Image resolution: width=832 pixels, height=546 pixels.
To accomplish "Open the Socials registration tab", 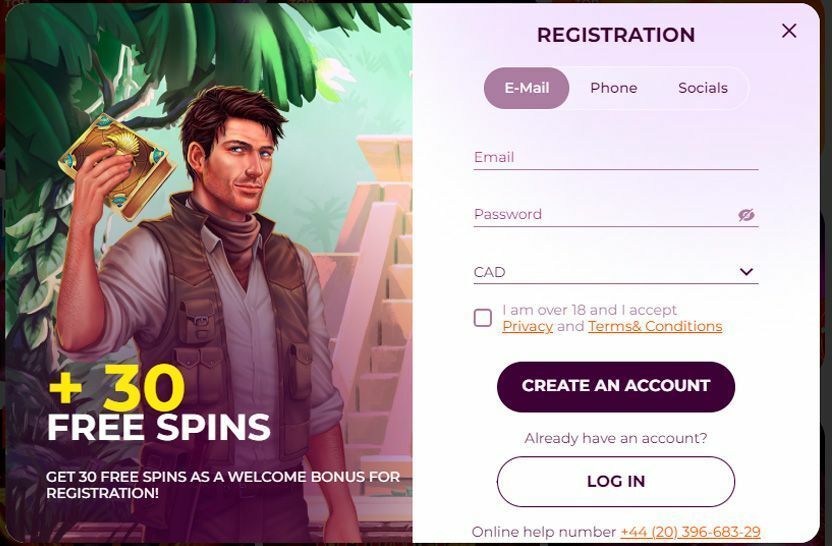I will pos(702,88).
